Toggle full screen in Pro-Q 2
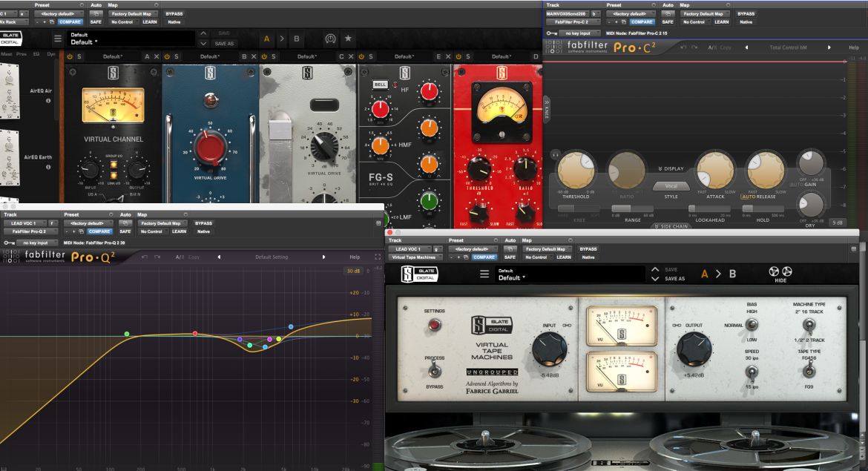The image size is (868, 471). point(378,257)
